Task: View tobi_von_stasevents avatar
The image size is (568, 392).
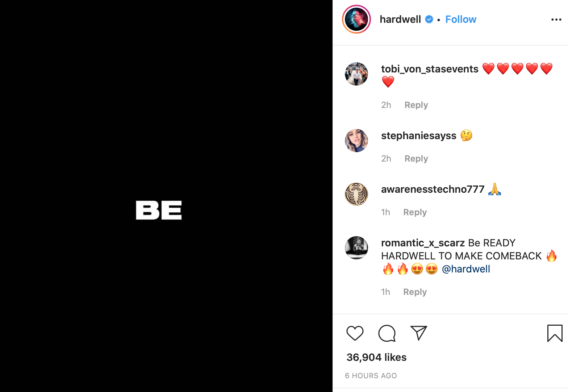Action: coord(356,74)
